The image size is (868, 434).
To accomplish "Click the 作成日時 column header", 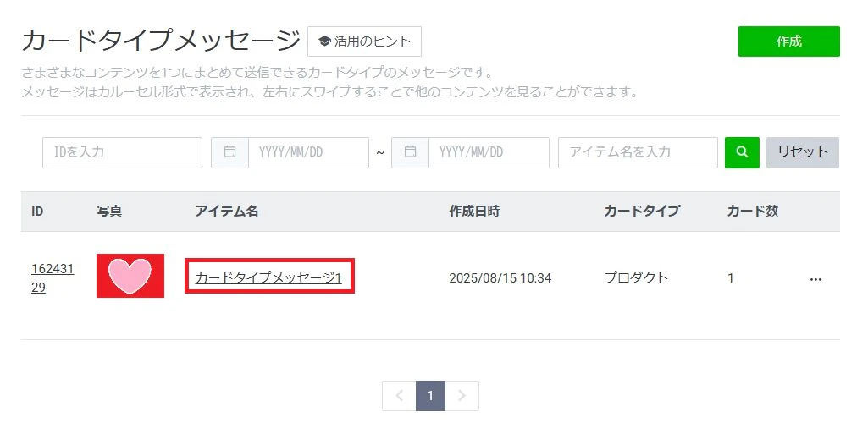I will [x=474, y=211].
